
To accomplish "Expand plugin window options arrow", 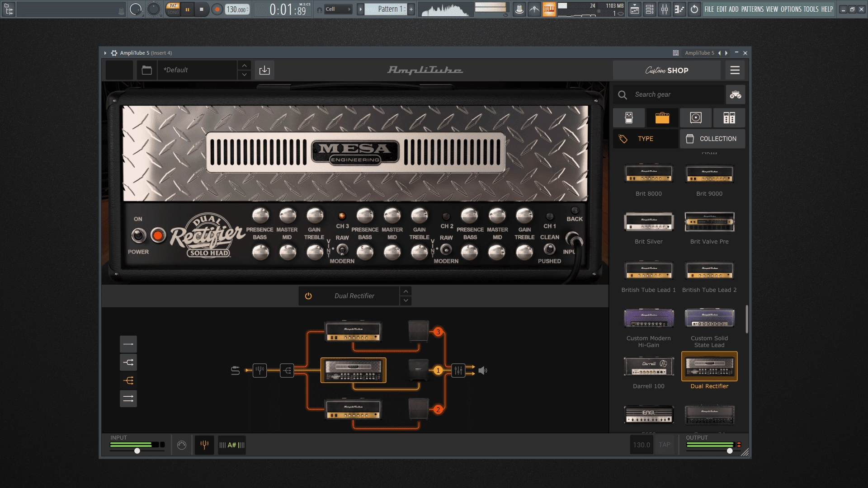I will point(105,53).
